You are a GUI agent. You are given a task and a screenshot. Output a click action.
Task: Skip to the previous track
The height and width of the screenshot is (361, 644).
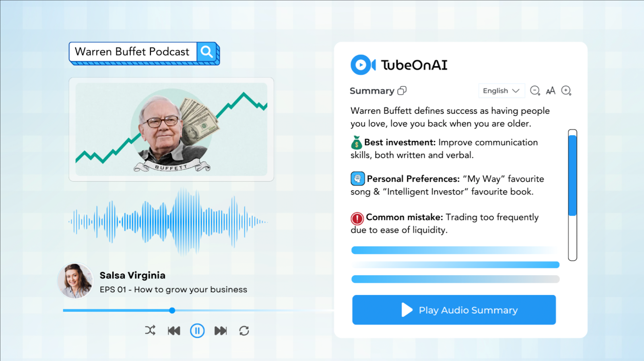coord(174,331)
